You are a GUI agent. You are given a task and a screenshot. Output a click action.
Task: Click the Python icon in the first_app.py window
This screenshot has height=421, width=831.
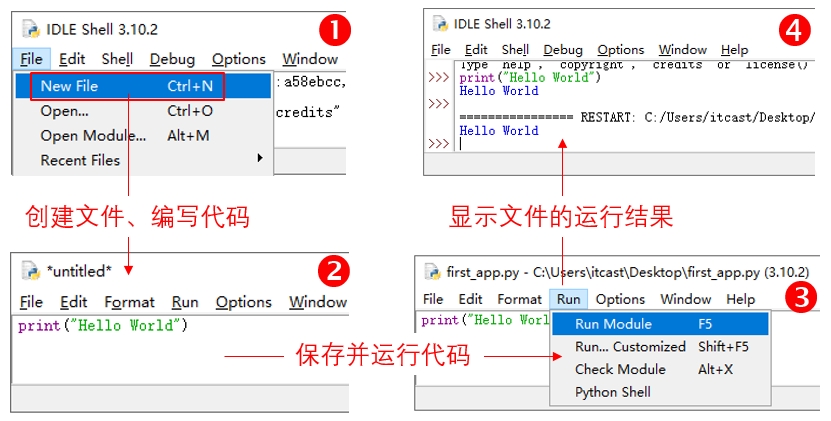[432, 273]
